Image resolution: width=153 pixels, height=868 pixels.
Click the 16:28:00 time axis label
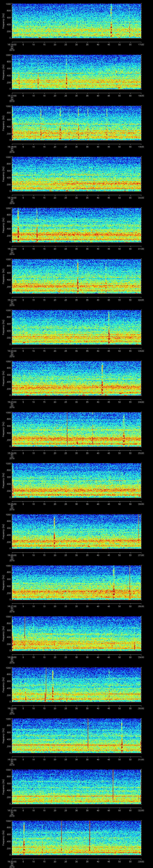tap(12, 657)
